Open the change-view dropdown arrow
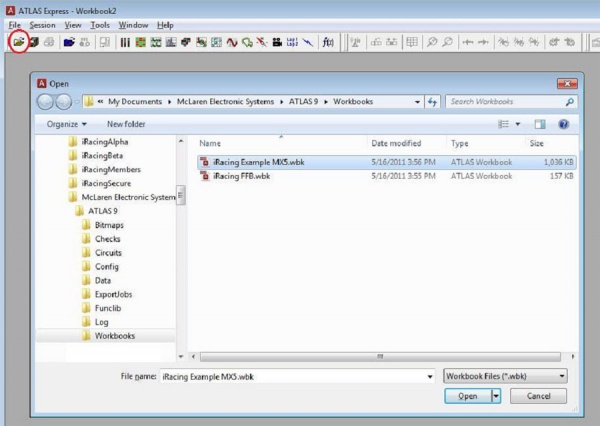The height and width of the screenshot is (426, 600). (x=518, y=124)
